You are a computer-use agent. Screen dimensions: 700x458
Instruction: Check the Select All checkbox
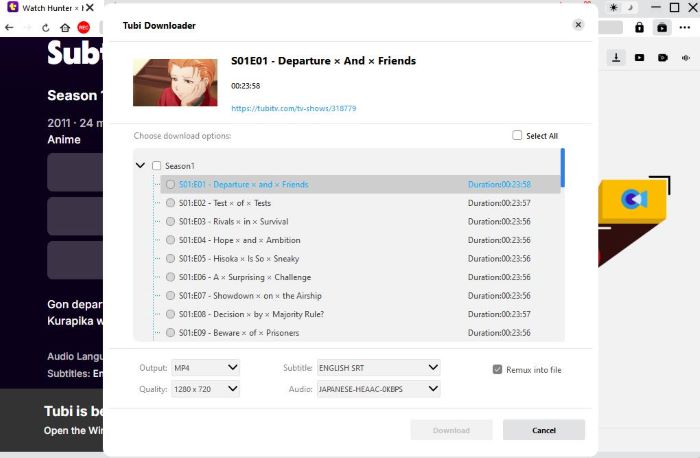pos(517,136)
